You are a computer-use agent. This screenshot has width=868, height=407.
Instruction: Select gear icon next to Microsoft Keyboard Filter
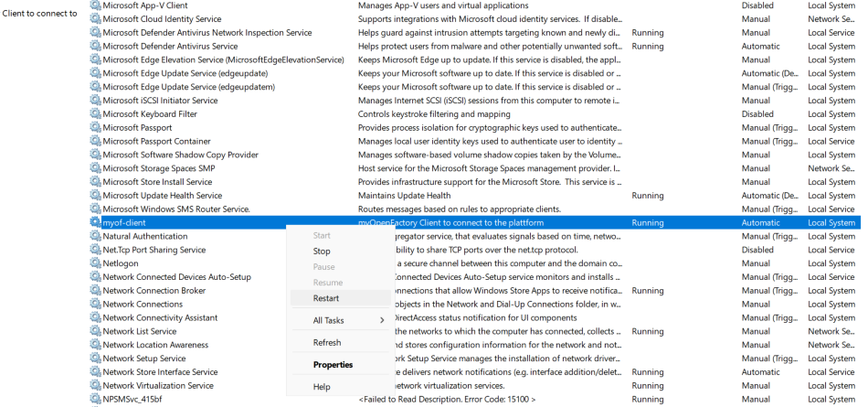(x=96, y=114)
